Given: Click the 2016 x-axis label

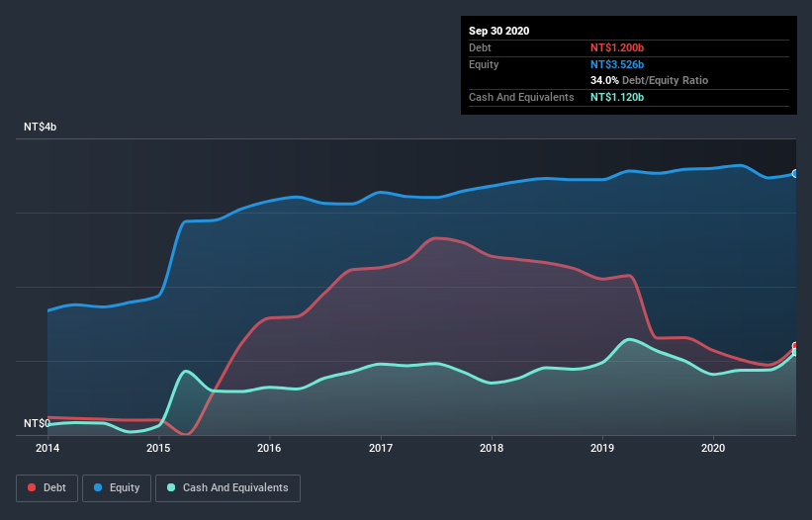Looking at the screenshot, I should [x=269, y=448].
